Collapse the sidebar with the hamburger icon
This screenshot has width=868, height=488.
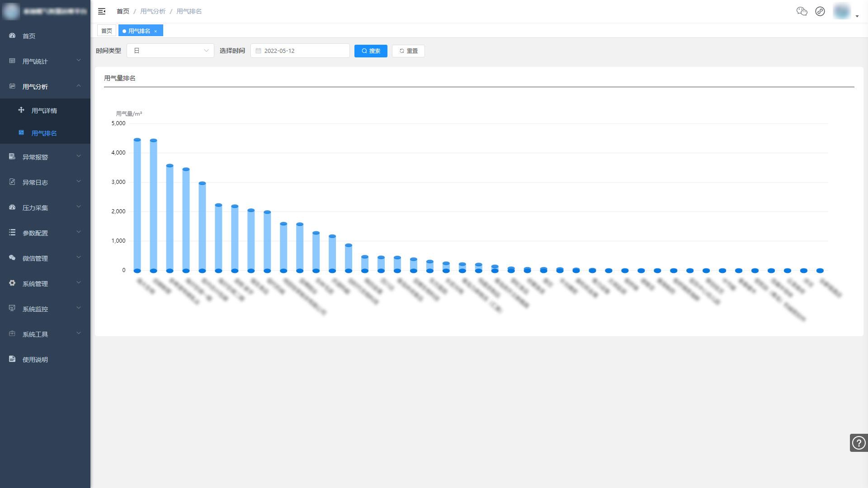102,11
